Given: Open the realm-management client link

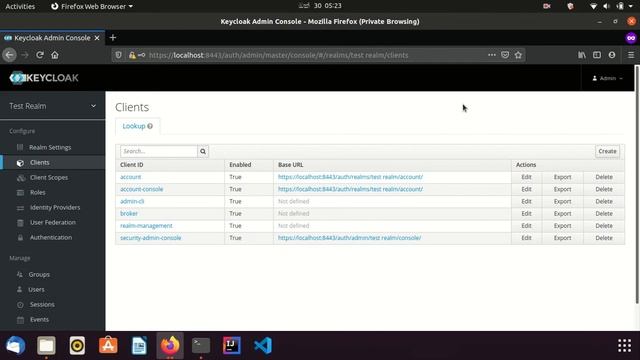Looking at the screenshot, I should coord(146,226).
